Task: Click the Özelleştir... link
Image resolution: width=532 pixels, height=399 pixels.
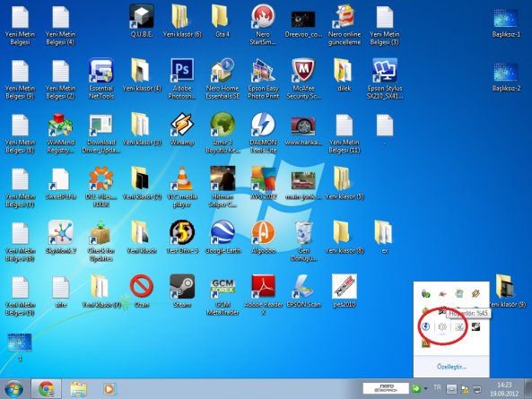Action: point(451,367)
